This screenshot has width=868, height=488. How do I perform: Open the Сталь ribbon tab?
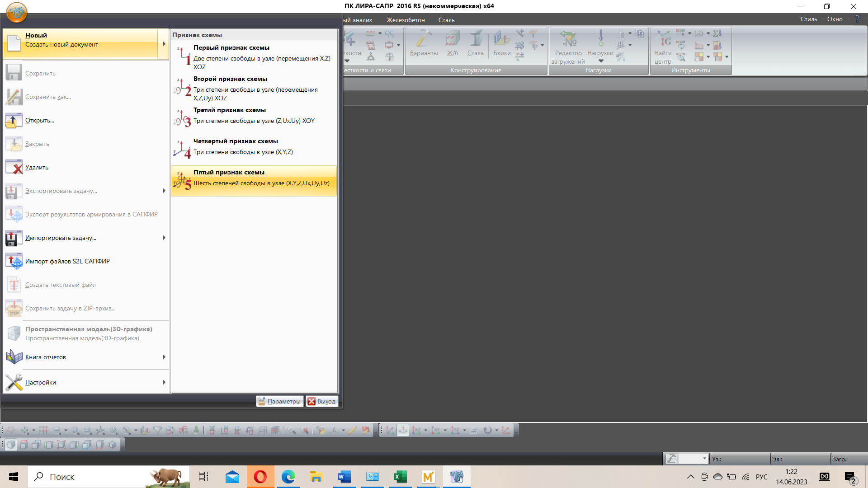(x=446, y=20)
